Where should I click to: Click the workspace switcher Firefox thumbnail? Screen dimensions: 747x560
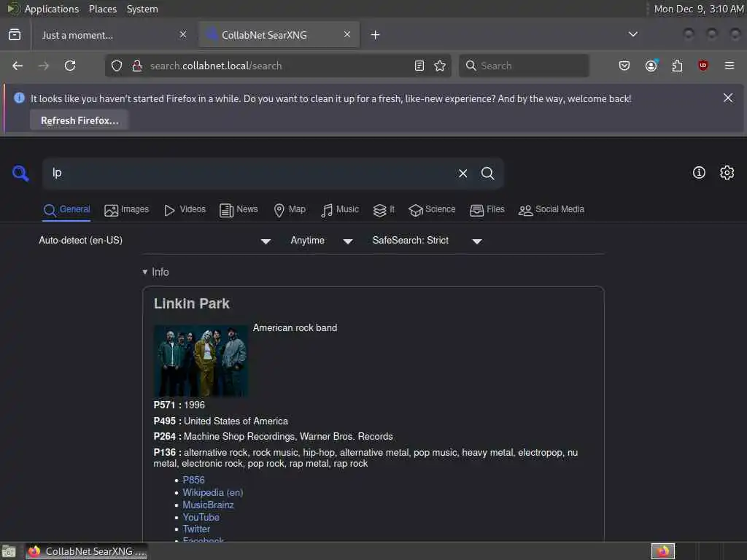coord(663,551)
